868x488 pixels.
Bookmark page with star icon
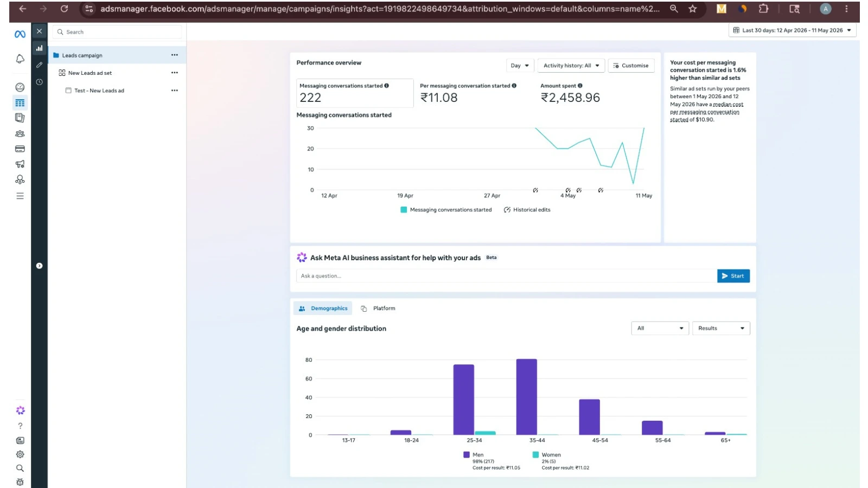pyautogui.click(x=692, y=9)
